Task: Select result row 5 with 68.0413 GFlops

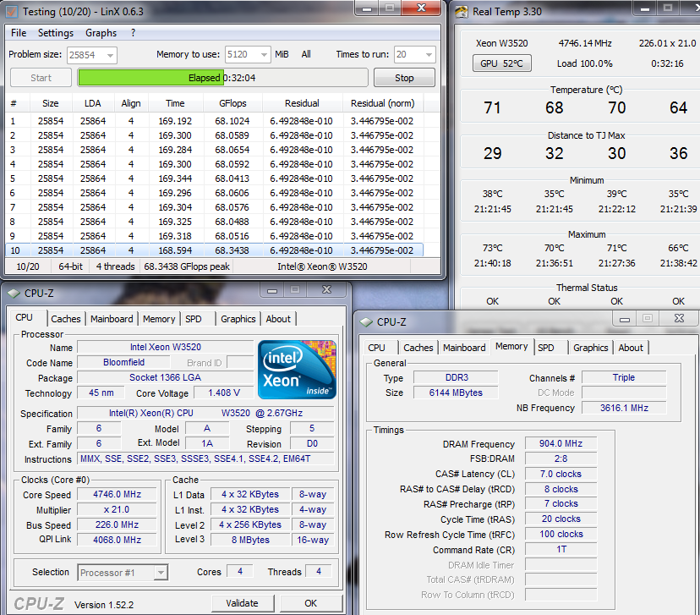Action: point(214,178)
